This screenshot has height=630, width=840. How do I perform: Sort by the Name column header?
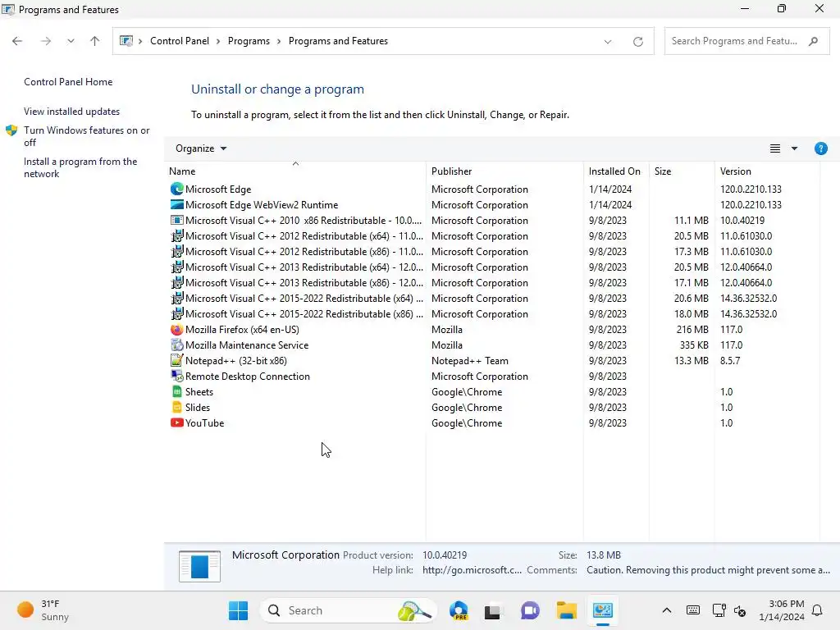(x=295, y=171)
